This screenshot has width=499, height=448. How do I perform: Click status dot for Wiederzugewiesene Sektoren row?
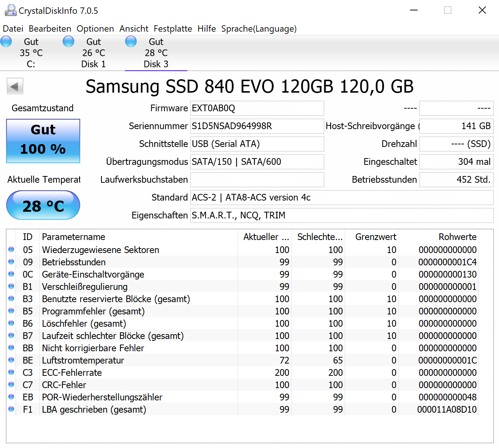11,250
